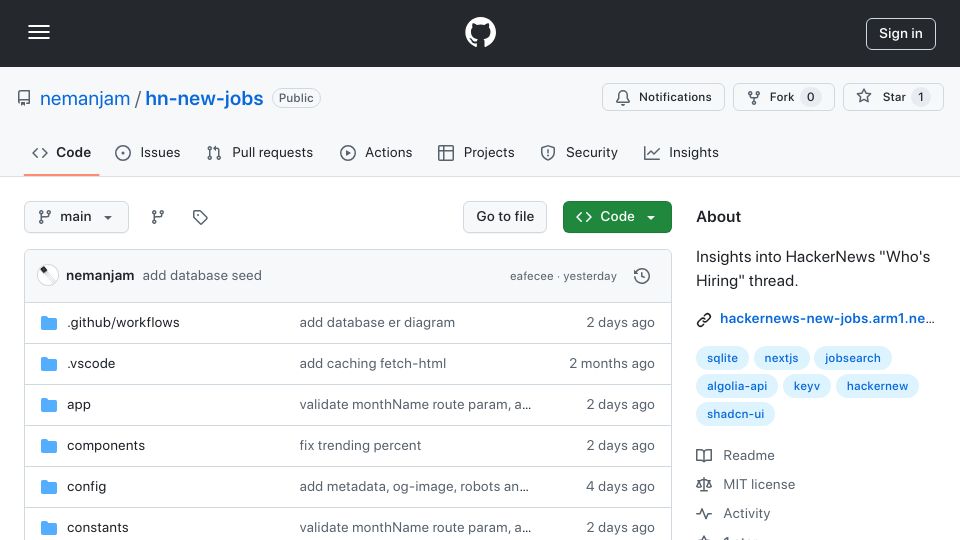Switch to the Code tab
Viewport: 960px width, 540px height.
(x=61, y=152)
